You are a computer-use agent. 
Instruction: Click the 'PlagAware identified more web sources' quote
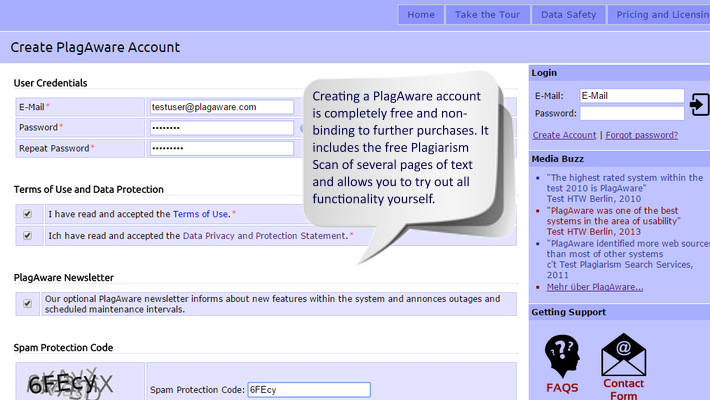pyautogui.click(x=628, y=259)
